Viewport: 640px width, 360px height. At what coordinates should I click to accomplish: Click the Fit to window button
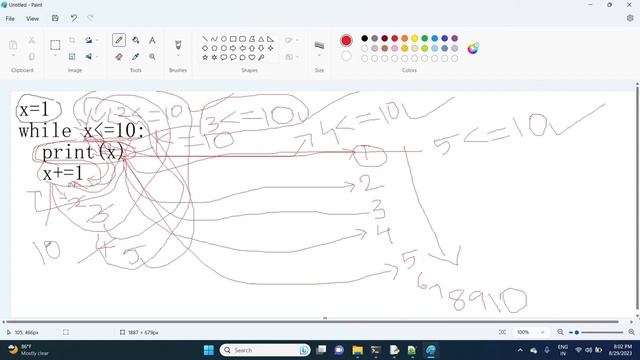coord(502,332)
